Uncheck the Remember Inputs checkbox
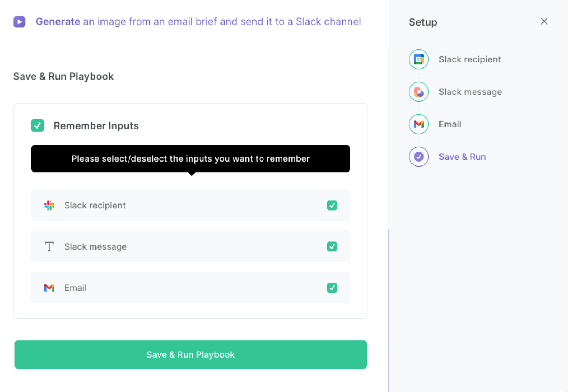The image size is (568, 392). click(37, 125)
